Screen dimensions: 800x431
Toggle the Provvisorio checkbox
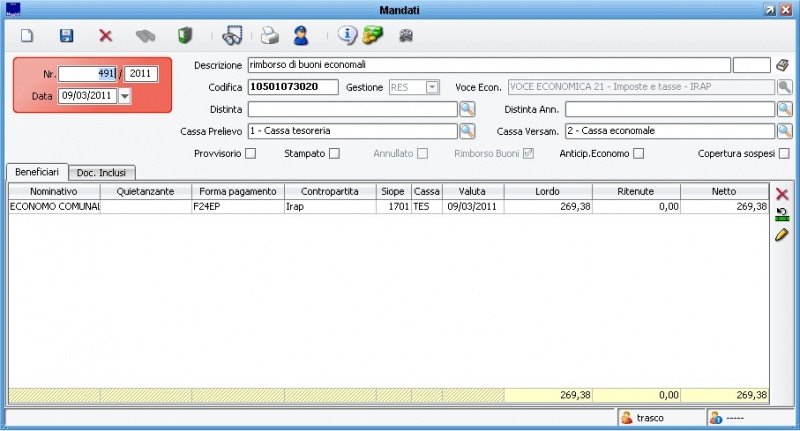(251, 153)
